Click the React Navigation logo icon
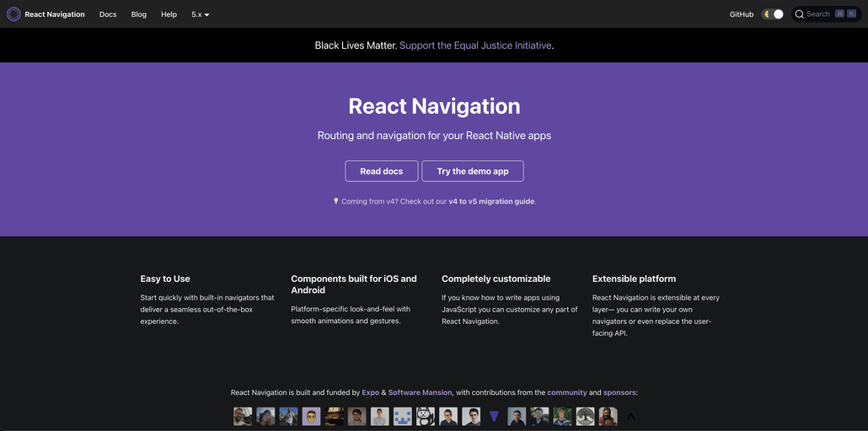868x431 pixels. (x=13, y=14)
